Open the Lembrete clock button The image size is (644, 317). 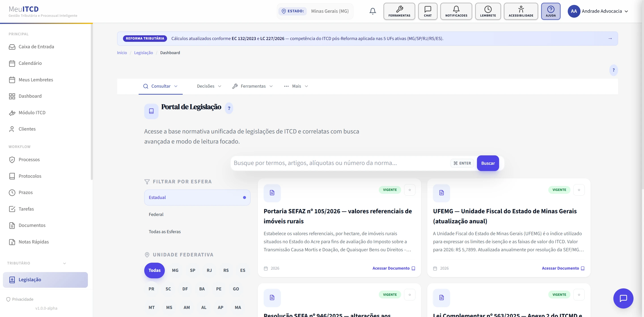[488, 11]
